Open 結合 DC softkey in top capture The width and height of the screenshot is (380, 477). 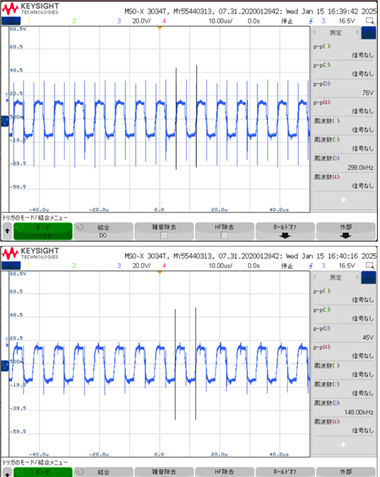(103, 231)
